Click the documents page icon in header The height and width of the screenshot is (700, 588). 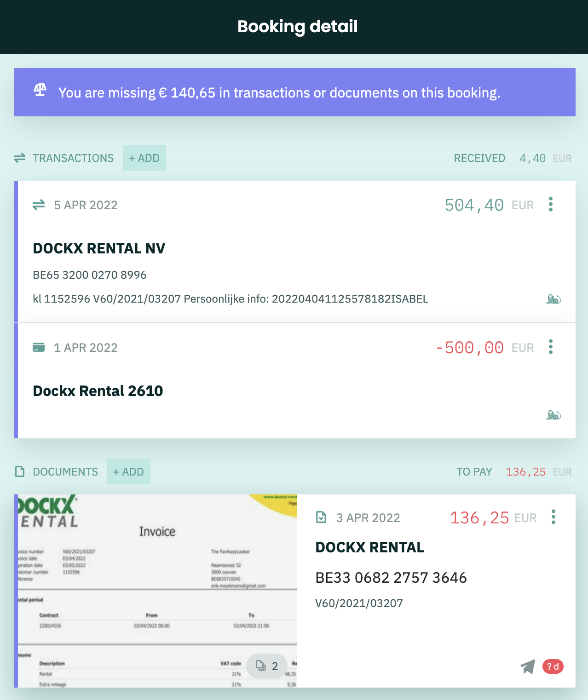pos(20,472)
